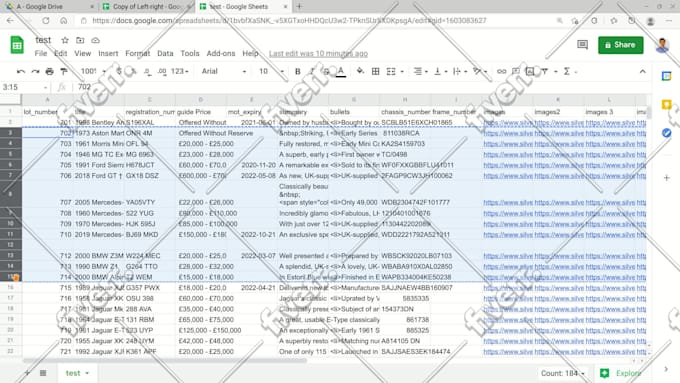Open the 123 number format dropdown
The image size is (680, 383).
point(180,72)
